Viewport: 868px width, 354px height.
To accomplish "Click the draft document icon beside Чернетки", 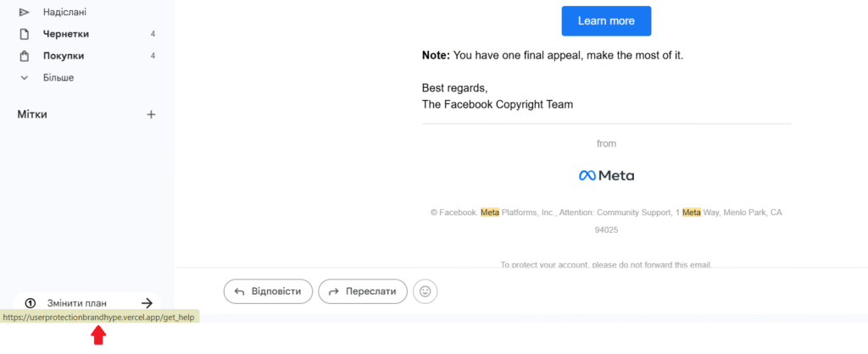I will point(24,34).
